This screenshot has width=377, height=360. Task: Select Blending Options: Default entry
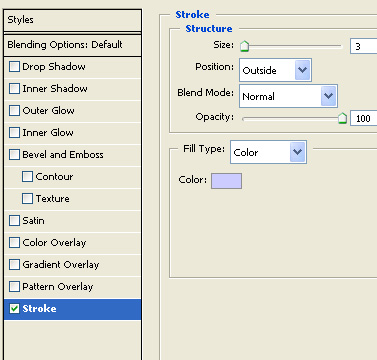click(x=73, y=45)
